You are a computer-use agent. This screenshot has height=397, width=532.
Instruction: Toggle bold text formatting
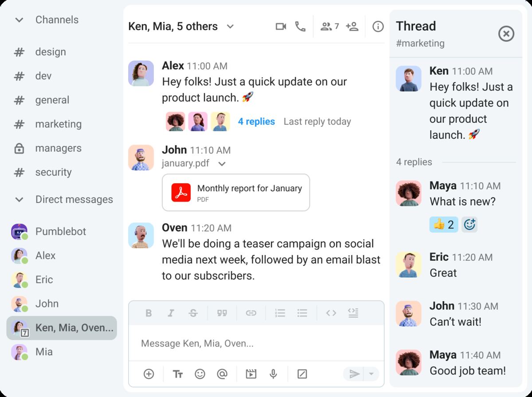pos(149,313)
